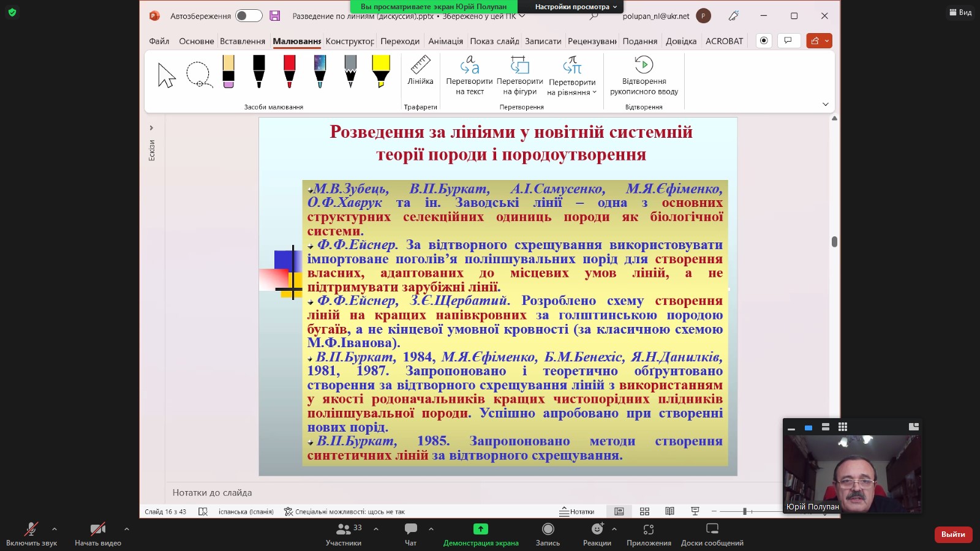Screen dimensions: 980x551
Task: Click the account avatar P
Action: point(704,16)
